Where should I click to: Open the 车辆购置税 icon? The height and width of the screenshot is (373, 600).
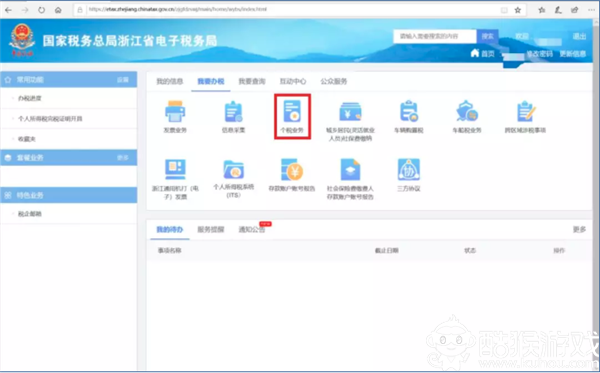[409, 111]
